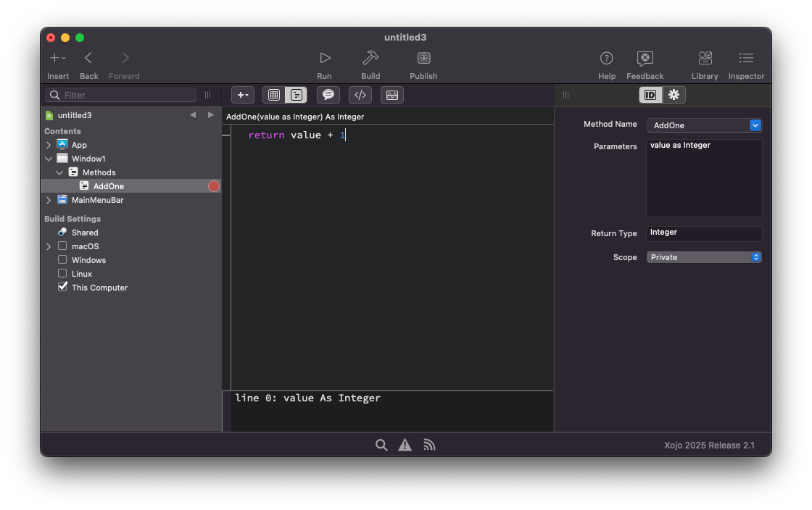The image size is (812, 510).
Task: Switch to the gear advanced inspector tab
Action: click(674, 95)
